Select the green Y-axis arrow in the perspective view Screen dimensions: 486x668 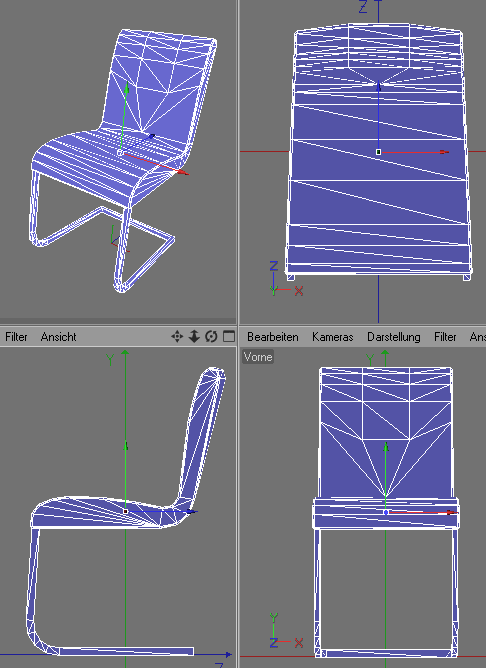point(127,89)
